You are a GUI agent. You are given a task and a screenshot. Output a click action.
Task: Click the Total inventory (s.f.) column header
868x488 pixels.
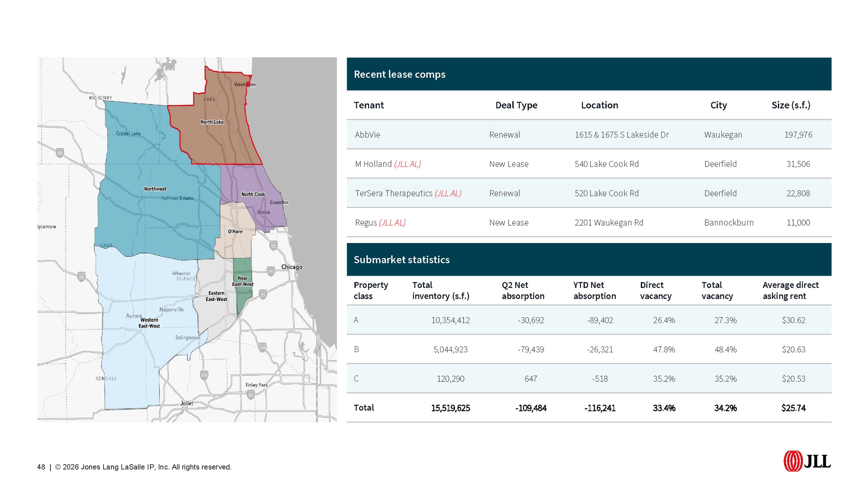[x=441, y=290]
